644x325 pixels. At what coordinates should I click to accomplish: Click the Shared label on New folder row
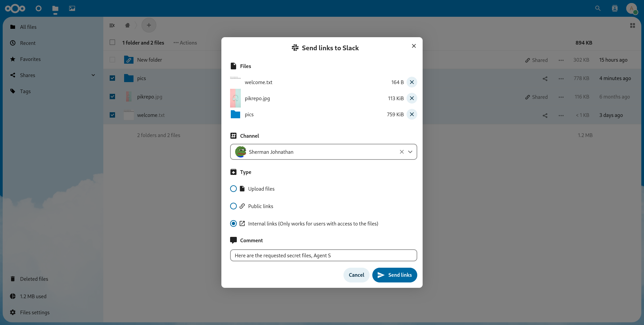coord(536,60)
